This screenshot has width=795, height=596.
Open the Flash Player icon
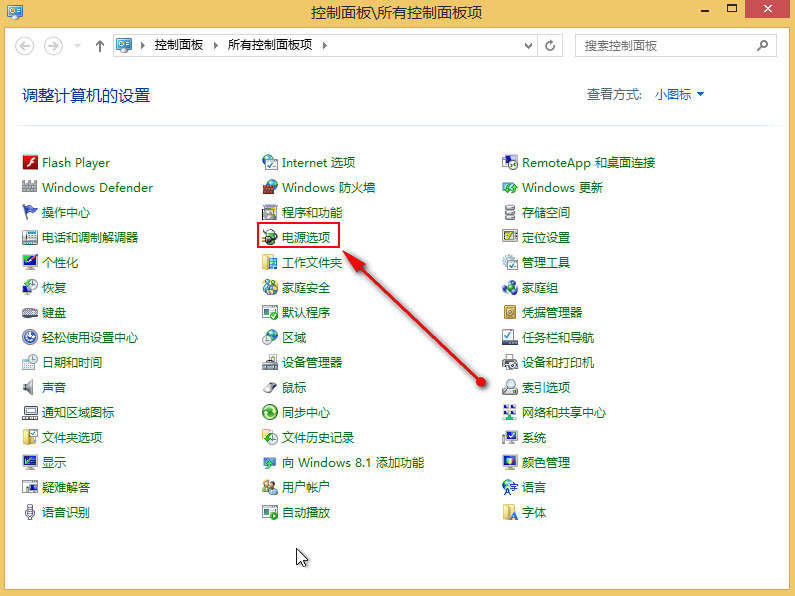point(30,163)
